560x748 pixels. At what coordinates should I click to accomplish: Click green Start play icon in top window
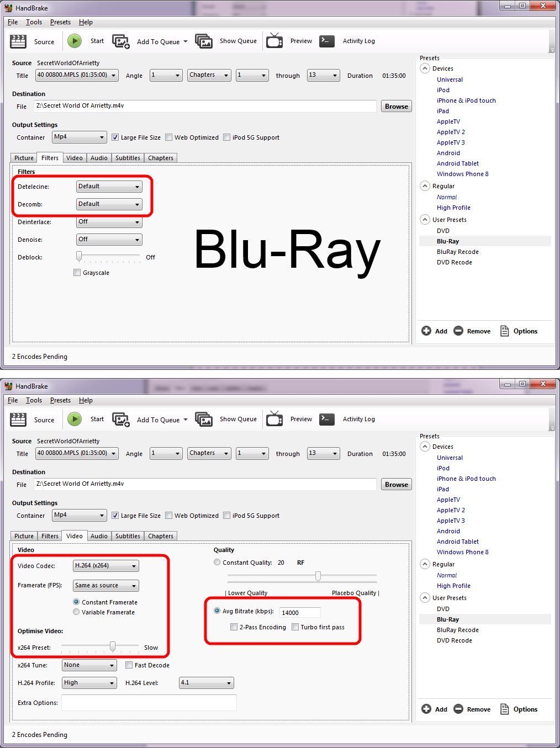click(74, 41)
